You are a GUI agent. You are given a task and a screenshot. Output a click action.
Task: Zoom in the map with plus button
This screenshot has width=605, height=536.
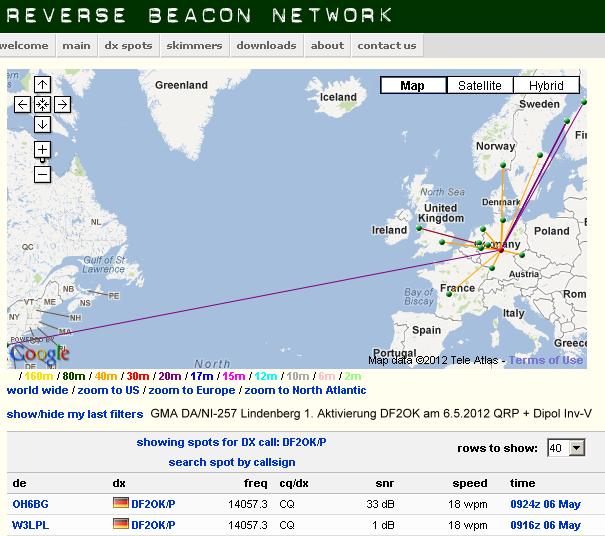click(42, 149)
